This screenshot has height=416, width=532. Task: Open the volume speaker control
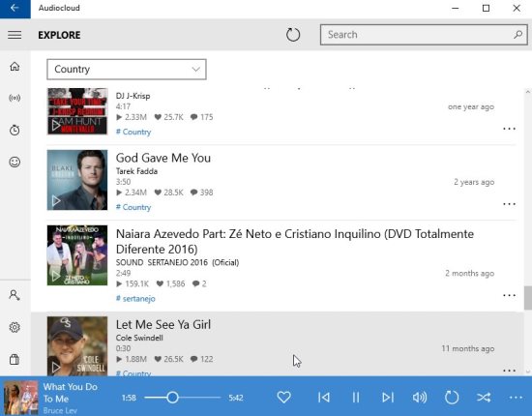[420, 397]
